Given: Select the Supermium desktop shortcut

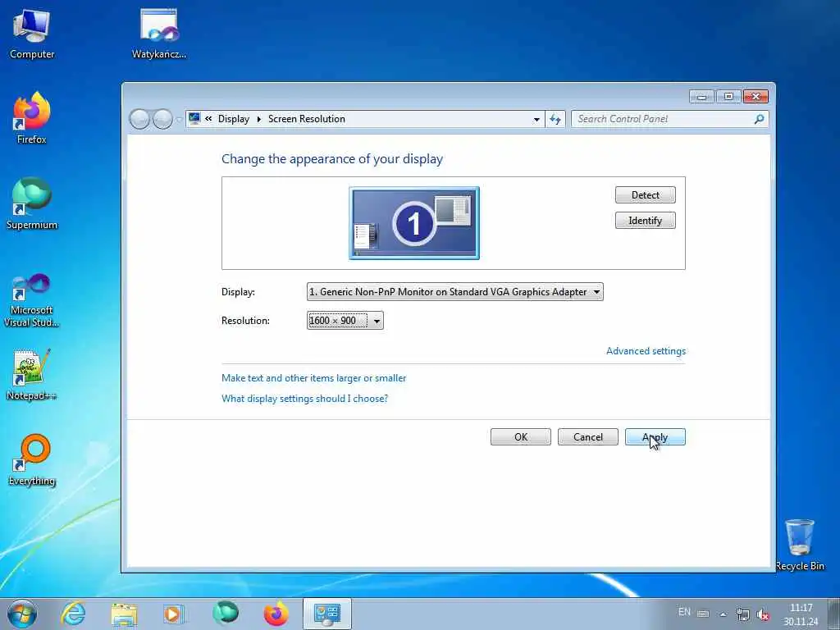Looking at the screenshot, I should [32, 203].
